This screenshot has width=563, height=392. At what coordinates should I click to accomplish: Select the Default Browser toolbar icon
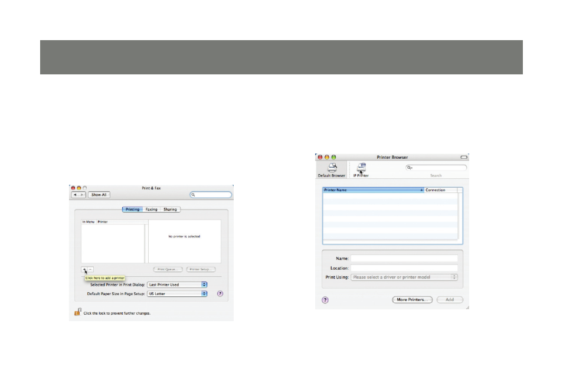(332, 170)
